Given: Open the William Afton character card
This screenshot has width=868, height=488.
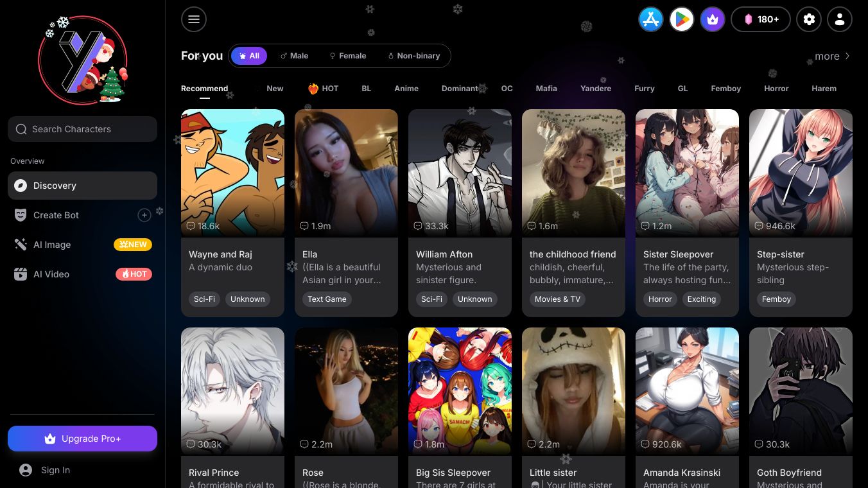Looking at the screenshot, I should click(x=460, y=213).
